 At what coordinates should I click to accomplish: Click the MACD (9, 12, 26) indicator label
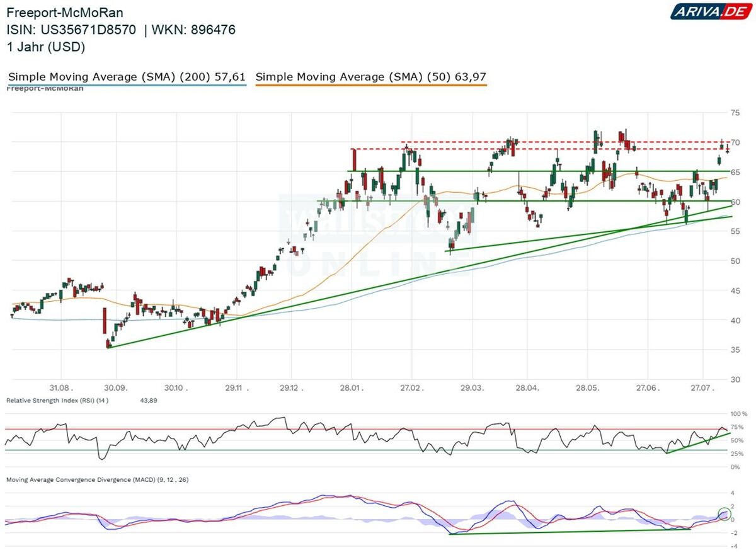coord(97,479)
